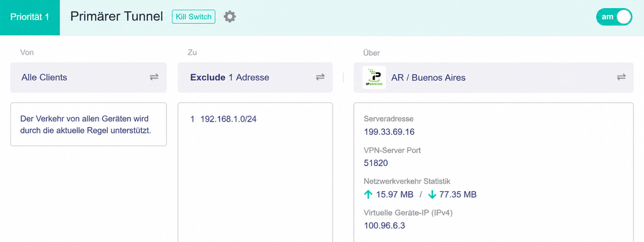
Task: Click the Serveradresse label
Action: pyautogui.click(x=389, y=119)
